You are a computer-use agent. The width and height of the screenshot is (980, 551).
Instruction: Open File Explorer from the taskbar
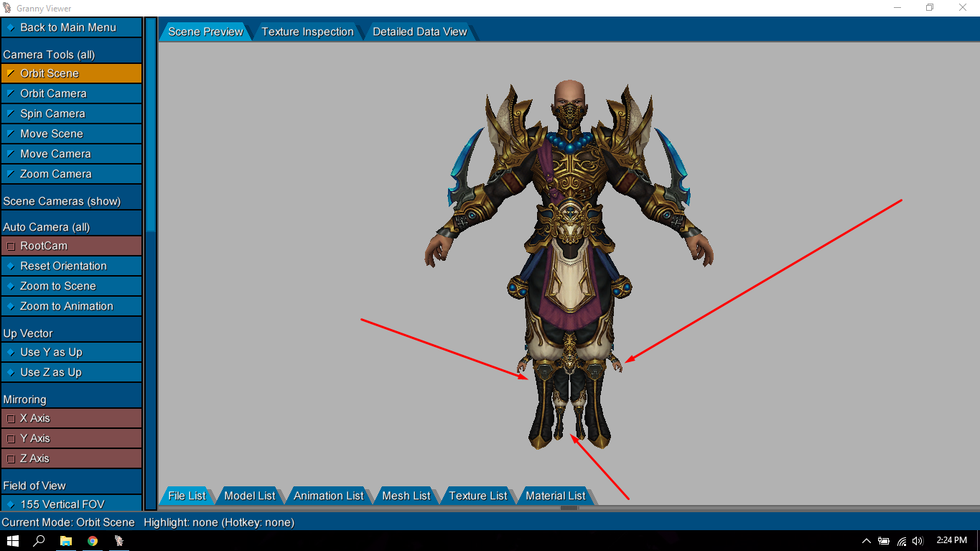point(66,541)
